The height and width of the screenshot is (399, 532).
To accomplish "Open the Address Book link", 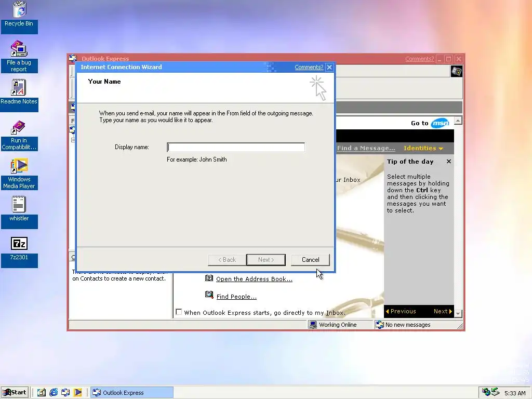I will tap(254, 279).
